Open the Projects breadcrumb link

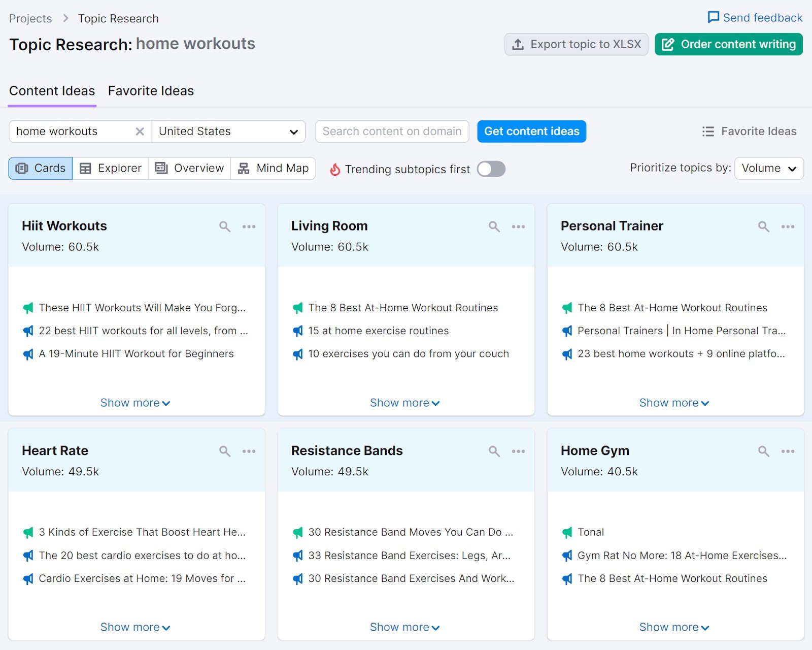point(30,18)
